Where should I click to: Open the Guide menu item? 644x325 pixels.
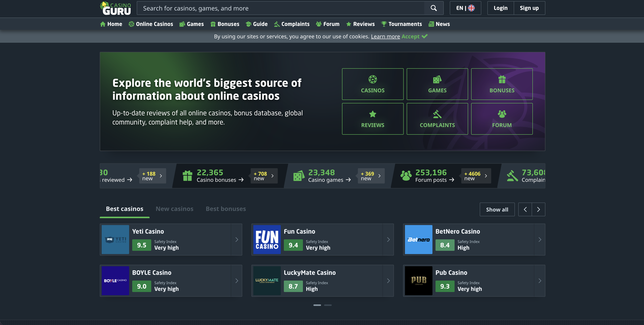coord(257,24)
